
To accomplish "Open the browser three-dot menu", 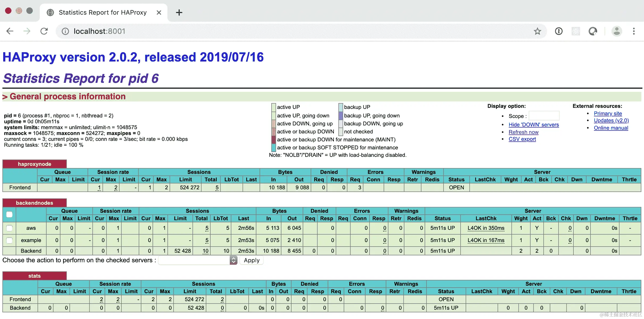I will (634, 31).
